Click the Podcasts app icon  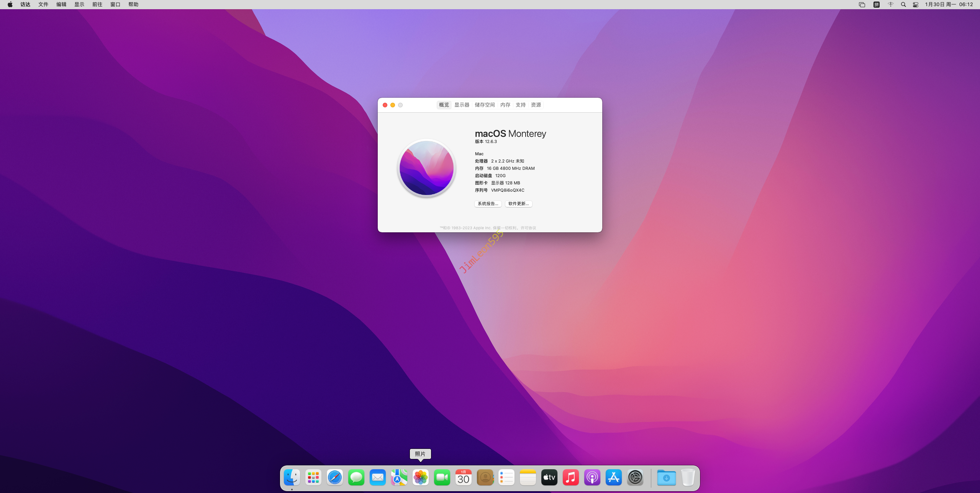(x=592, y=477)
